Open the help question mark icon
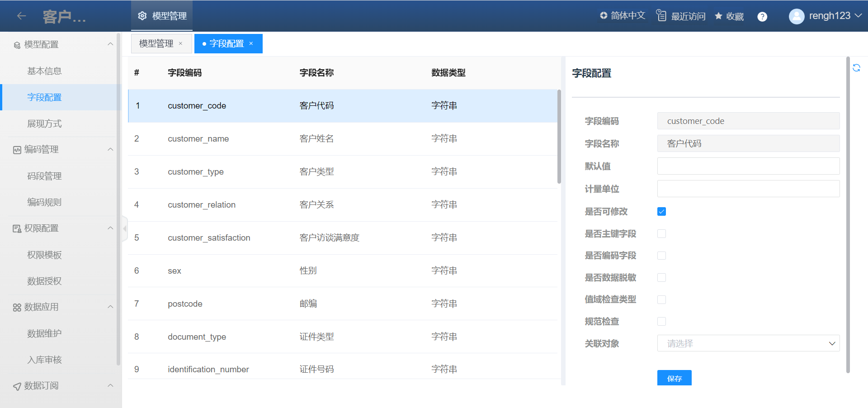Image resolution: width=868 pixels, height=408 pixels. click(x=762, y=17)
